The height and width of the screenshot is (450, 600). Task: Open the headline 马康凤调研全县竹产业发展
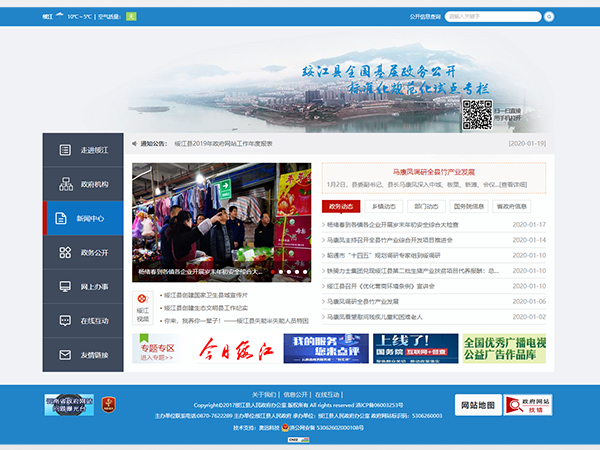coord(434,172)
